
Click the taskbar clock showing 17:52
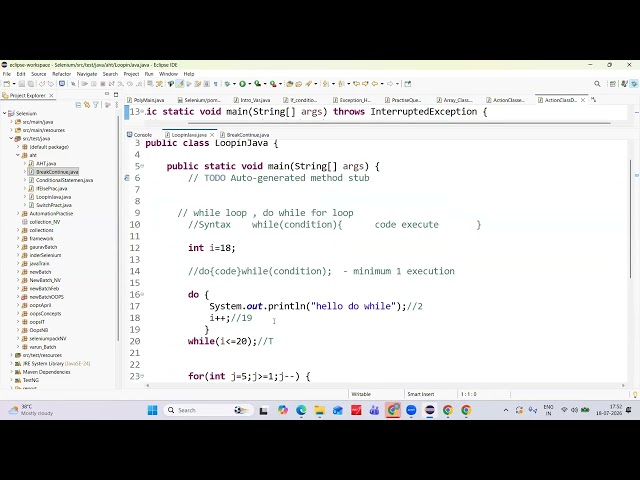(x=609, y=410)
